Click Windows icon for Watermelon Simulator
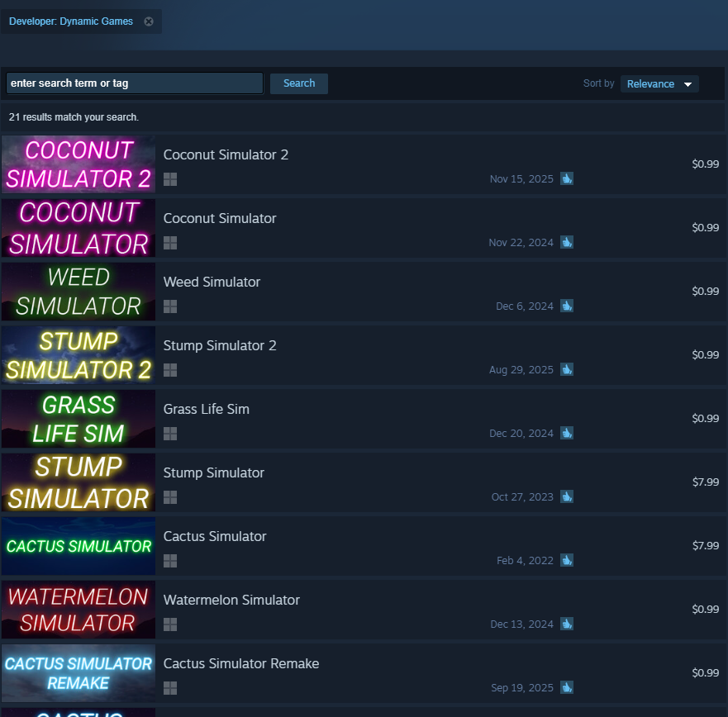The height and width of the screenshot is (717, 728). [x=170, y=624]
